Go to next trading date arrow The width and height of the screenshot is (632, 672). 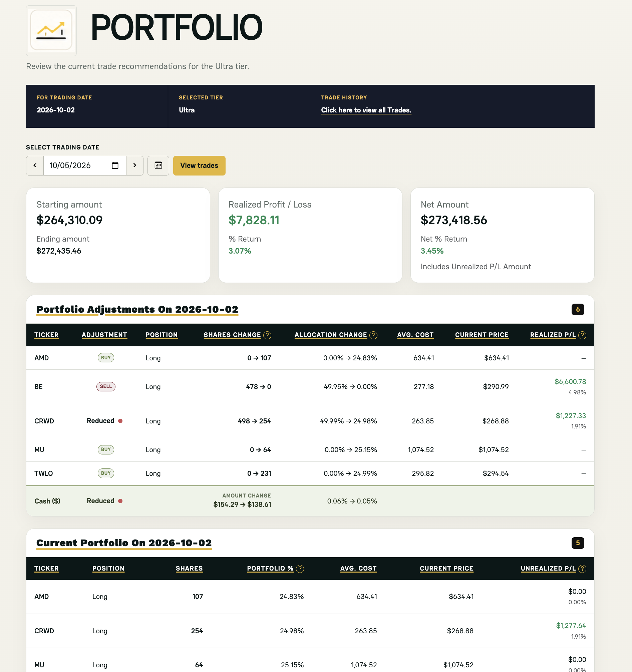pyautogui.click(x=134, y=165)
